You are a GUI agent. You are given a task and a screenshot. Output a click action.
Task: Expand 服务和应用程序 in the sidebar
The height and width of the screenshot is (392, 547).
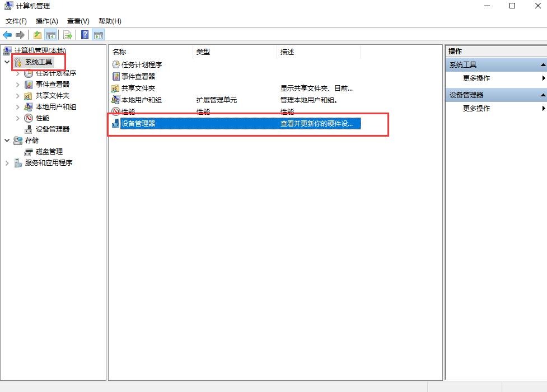point(6,163)
